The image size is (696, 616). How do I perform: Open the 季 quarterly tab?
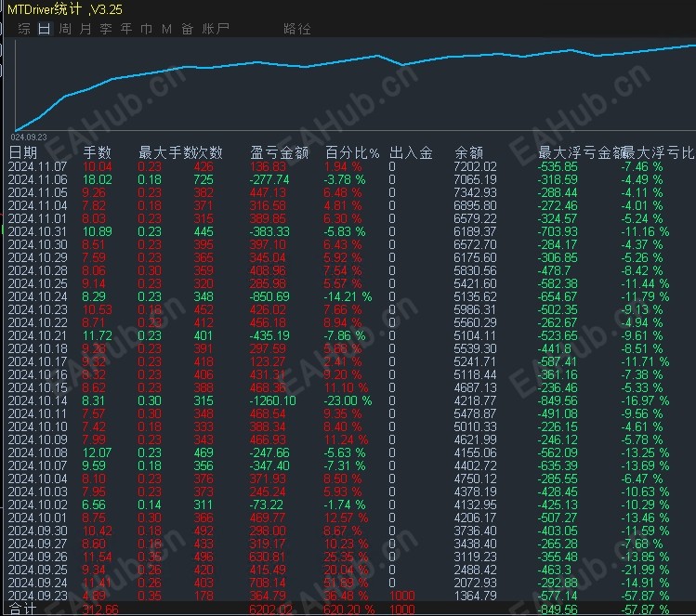(x=106, y=29)
